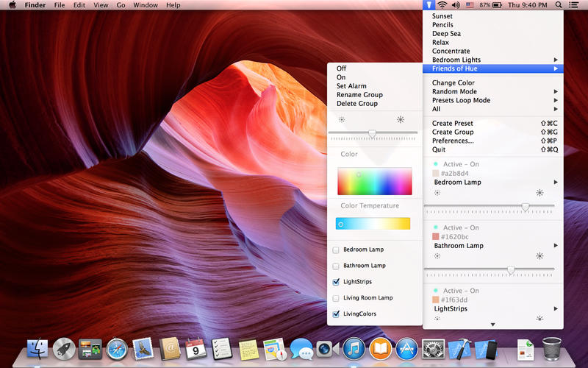Check the Bedroom Lamp group checkbox
This screenshot has width=588, height=368.
[x=336, y=250]
